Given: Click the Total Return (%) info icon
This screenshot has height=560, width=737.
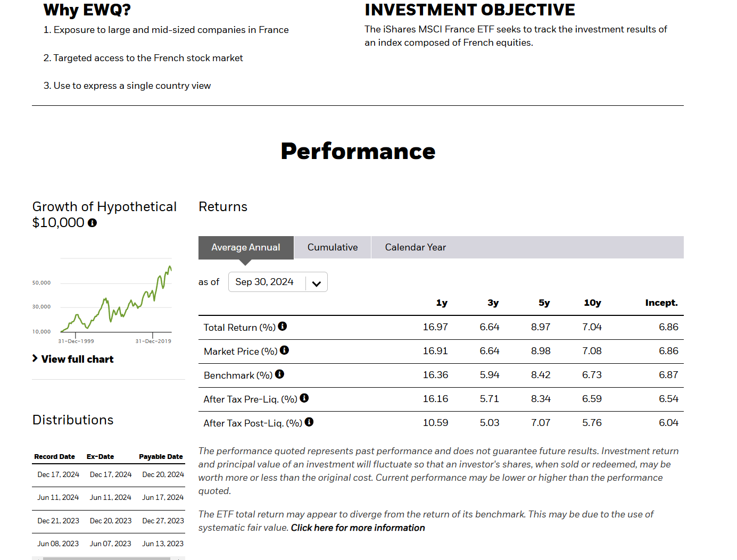Looking at the screenshot, I should tap(283, 326).
